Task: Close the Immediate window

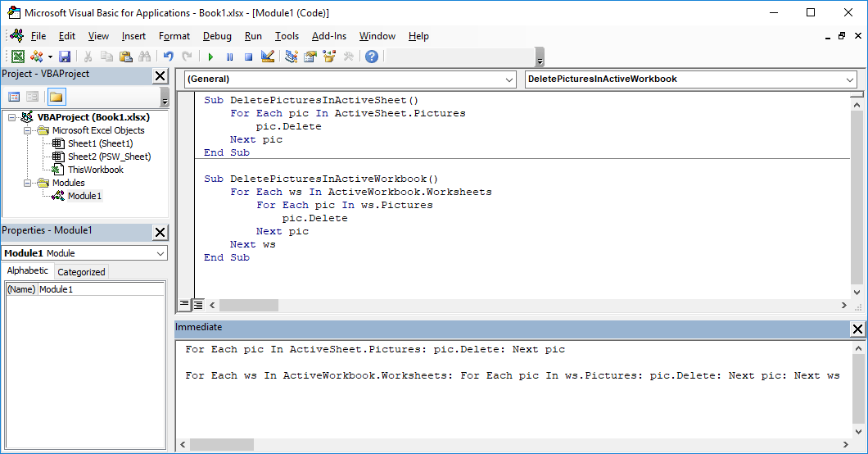Action: tap(857, 329)
